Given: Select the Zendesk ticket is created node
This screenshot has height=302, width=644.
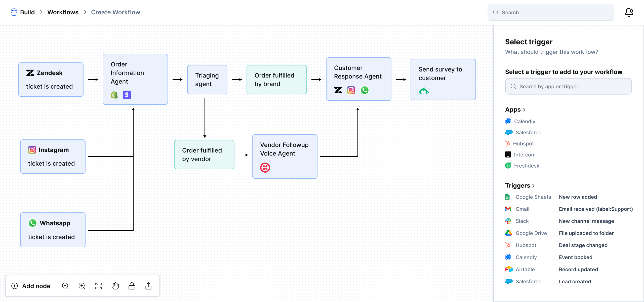Looking at the screenshot, I should tap(51, 80).
